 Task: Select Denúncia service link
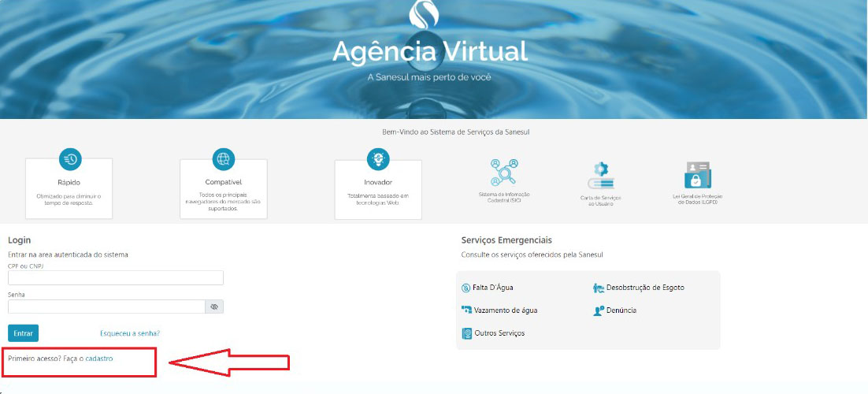621,311
